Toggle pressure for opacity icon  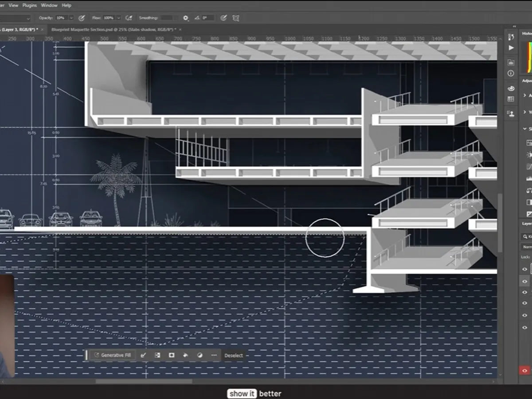[82, 18]
